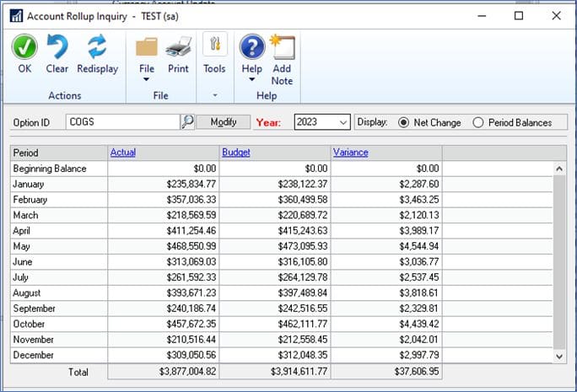Click the Account Rollup Inquiry title icon
577x392 pixels.
(x=16, y=16)
